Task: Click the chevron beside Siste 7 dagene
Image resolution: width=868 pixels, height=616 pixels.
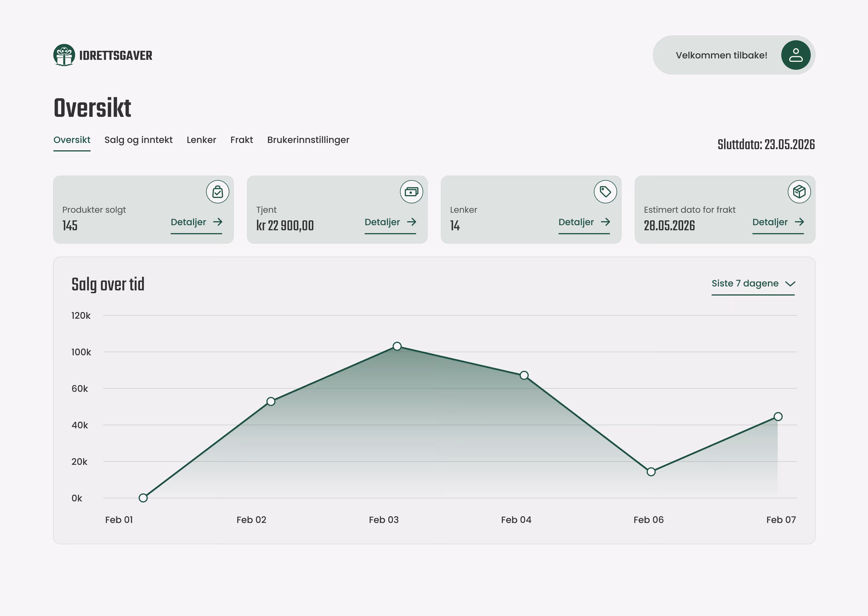Action: (x=790, y=284)
